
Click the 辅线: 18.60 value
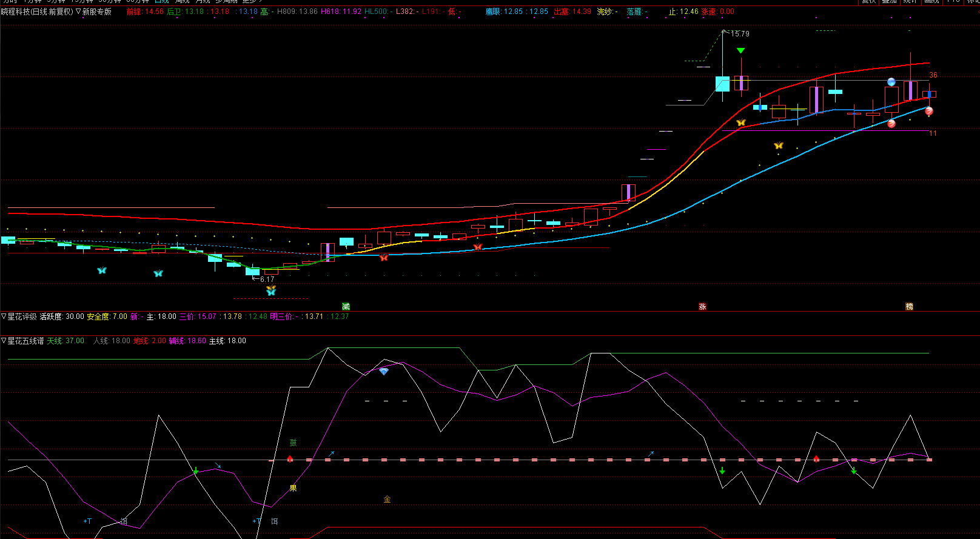click(x=187, y=341)
